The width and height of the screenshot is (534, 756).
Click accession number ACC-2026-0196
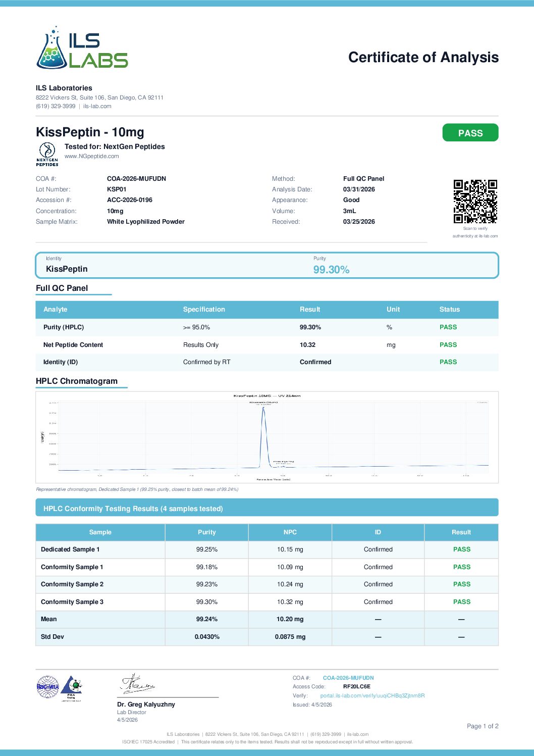coord(130,200)
